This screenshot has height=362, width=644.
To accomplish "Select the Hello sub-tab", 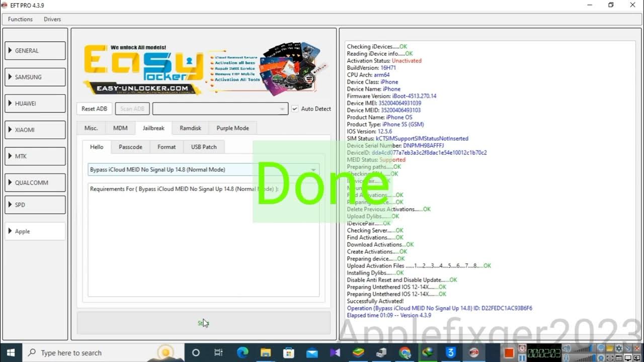I will (x=97, y=147).
